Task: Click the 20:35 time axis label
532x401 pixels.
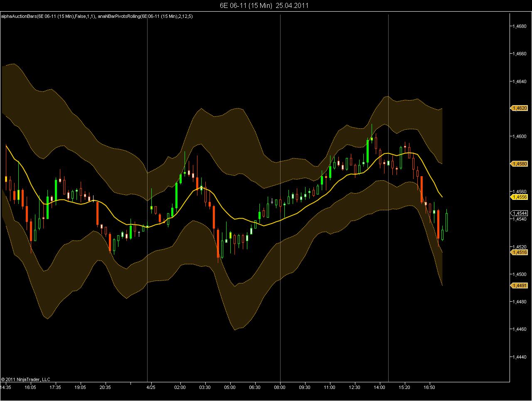Action: (x=105, y=387)
